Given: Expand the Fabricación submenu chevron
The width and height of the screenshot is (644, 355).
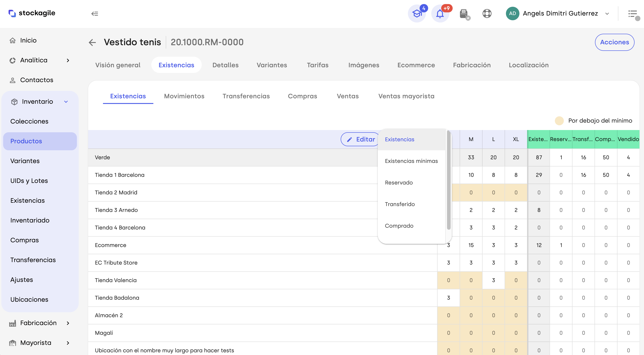Looking at the screenshot, I should 68,323.
